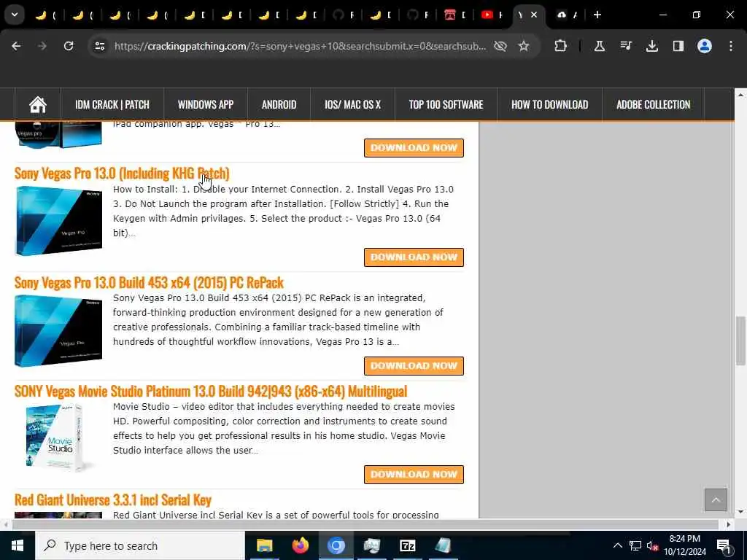Click Download Now under the KHG Patch entry
747x560 pixels.
pyautogui.click(x=414, y=257)
